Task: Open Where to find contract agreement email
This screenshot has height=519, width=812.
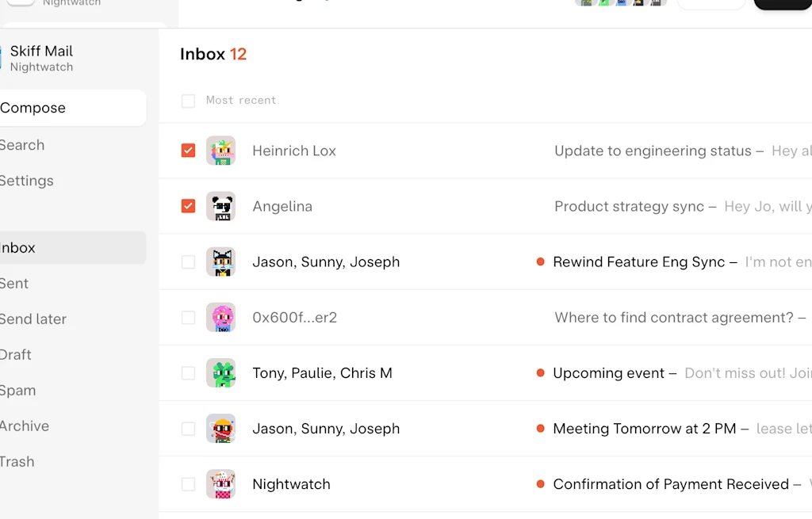Action: (674, 317)
